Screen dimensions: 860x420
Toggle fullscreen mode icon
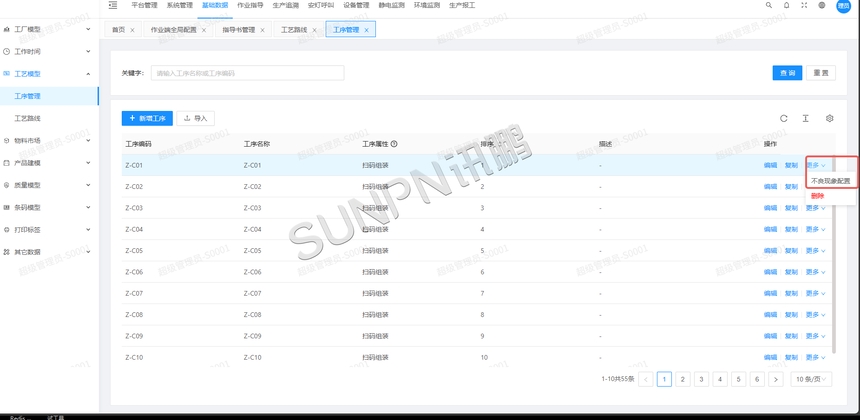(804, 5)
